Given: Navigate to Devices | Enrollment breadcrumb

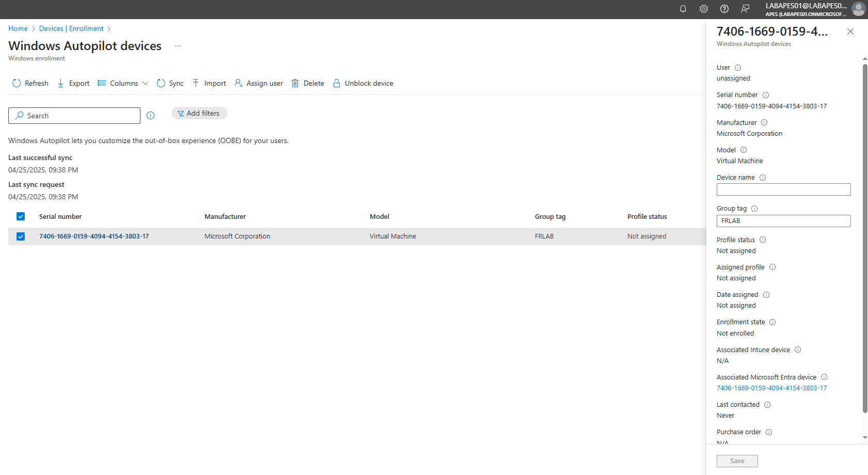Looking at the screenshot, I should tap(72, 28).
